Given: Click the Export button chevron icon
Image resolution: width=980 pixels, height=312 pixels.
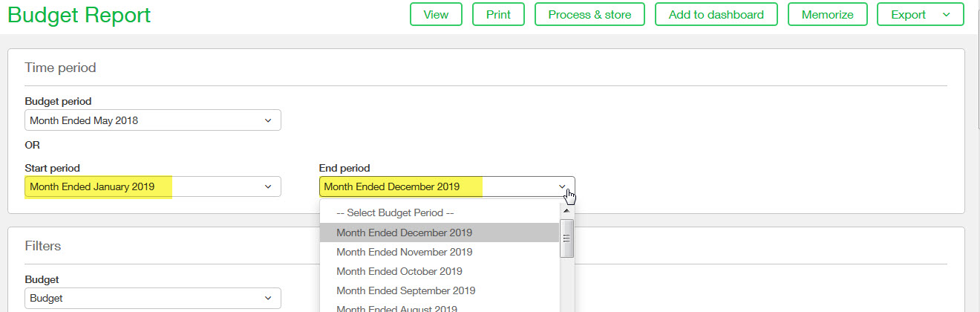Looking at the screenshot, I should (x=946, y=15).
